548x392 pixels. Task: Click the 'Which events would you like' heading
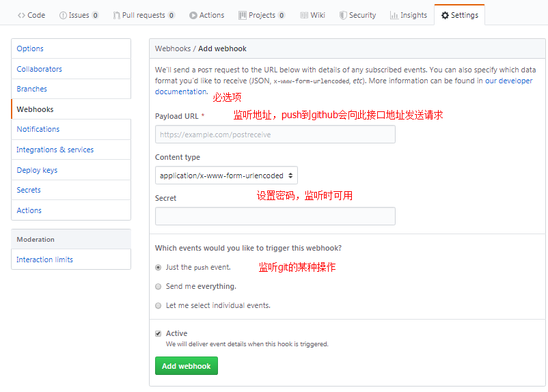248,248
